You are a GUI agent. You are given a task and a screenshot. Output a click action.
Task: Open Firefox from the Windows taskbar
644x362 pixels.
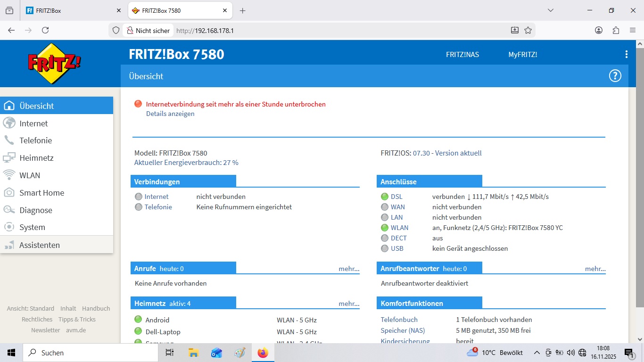(263, 353)
